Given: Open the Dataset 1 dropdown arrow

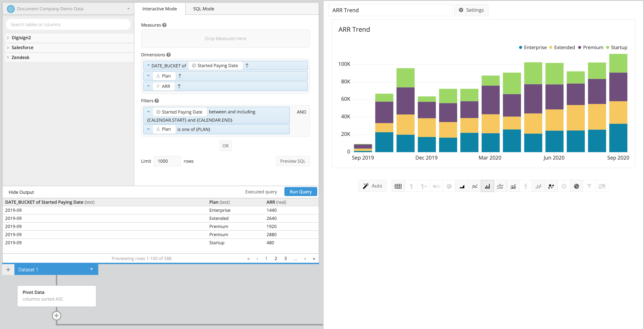Looking at the screenshot, I should click(x=91, y=269).
